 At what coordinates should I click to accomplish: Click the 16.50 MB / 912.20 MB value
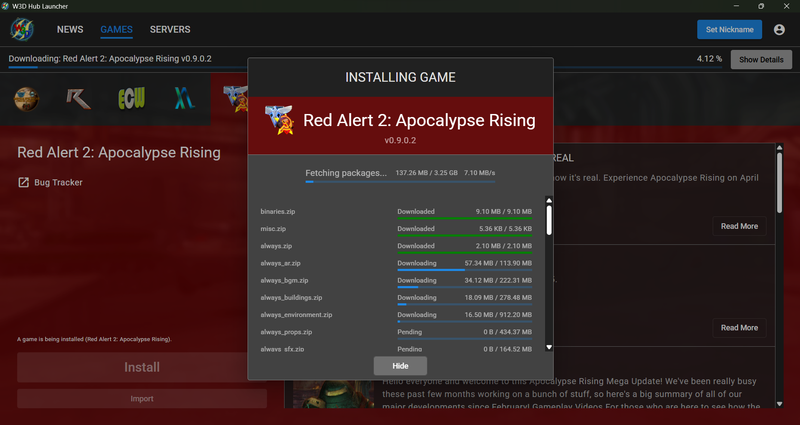tap(498, 315)
